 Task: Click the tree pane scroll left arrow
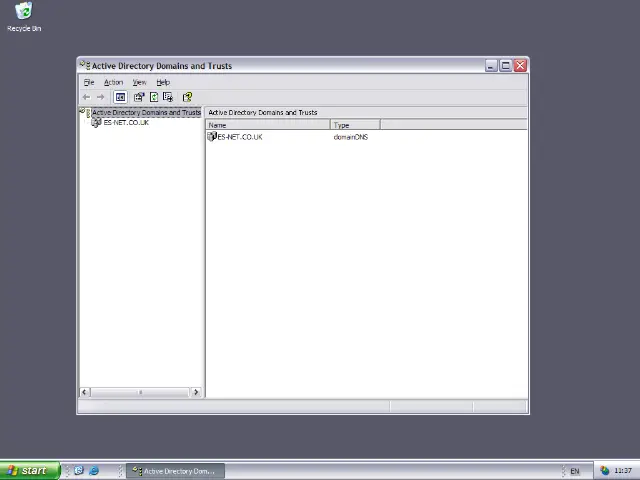84,392
